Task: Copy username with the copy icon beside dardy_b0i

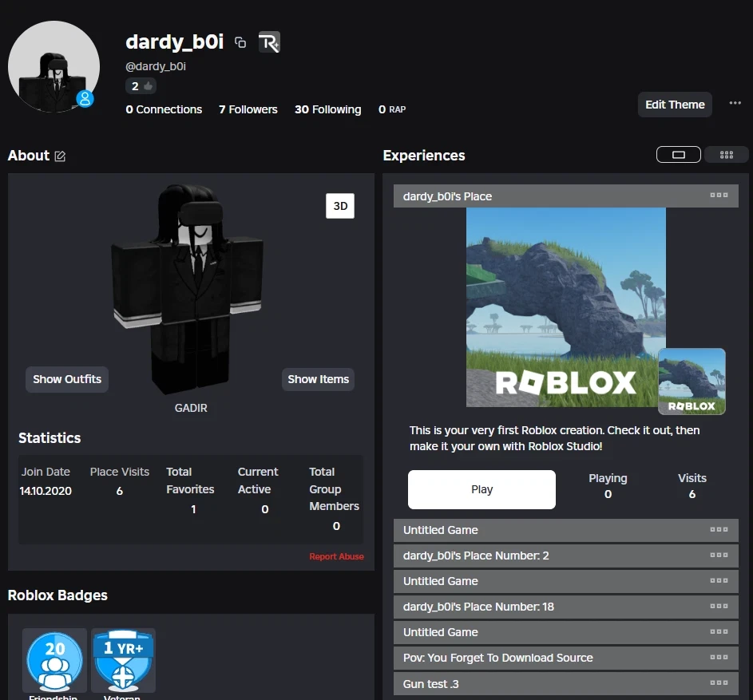Action: pyautogui.click(x=240, y=42)
